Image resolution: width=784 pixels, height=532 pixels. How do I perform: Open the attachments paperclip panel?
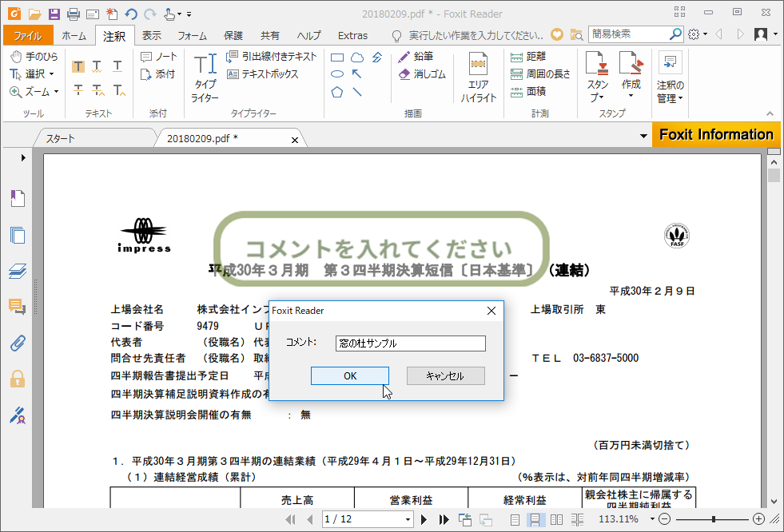pyautogui.click(x=18, y=343)
